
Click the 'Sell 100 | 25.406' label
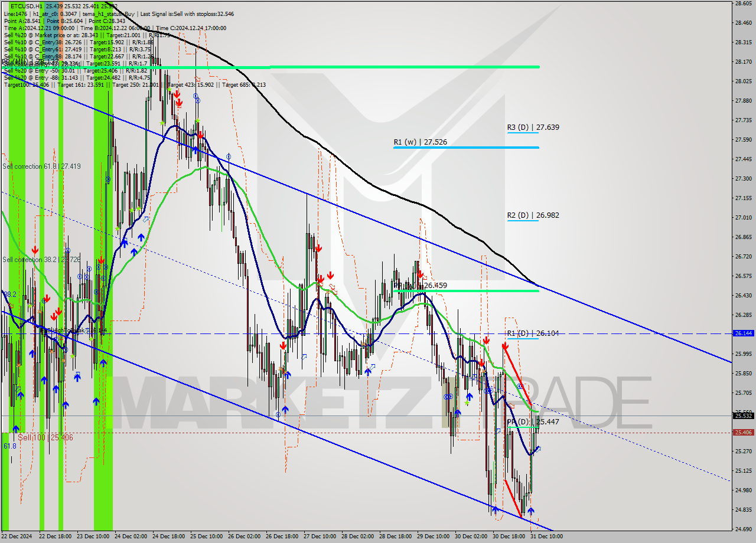pos(45,437)
